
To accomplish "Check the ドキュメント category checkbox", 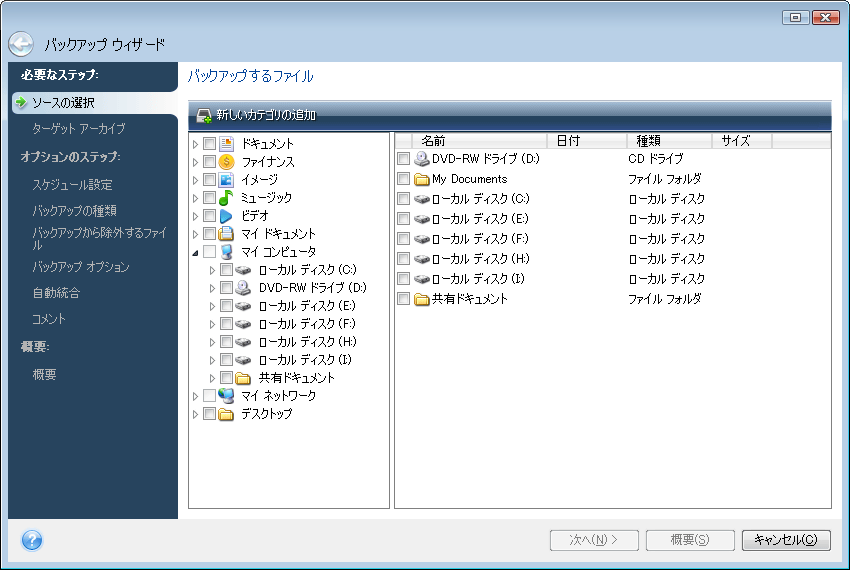I will coord(209,144).
